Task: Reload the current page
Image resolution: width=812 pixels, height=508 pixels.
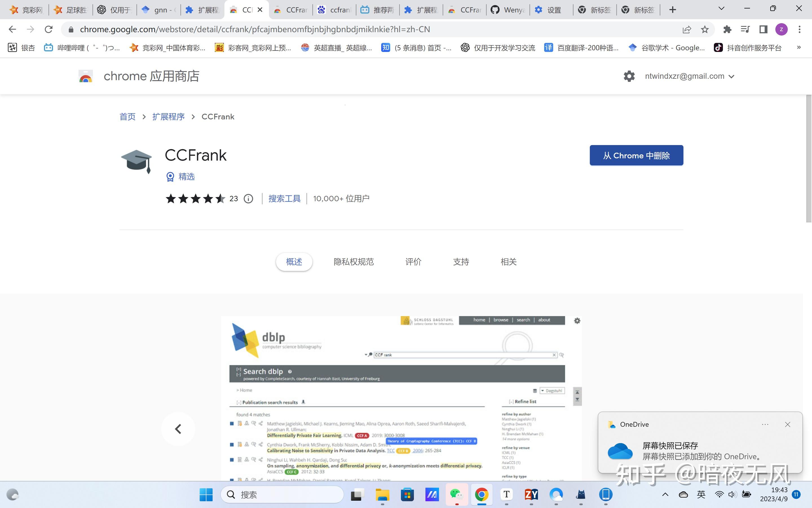Action: coord(49,30)
